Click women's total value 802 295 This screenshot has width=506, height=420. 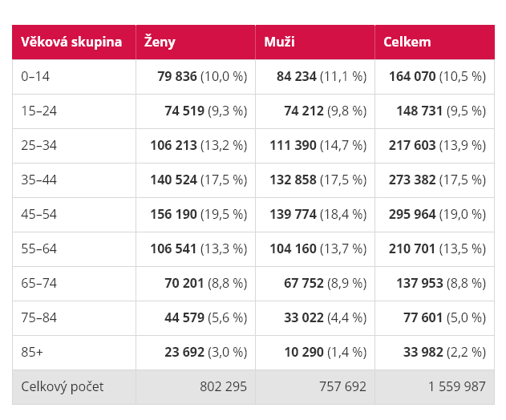(x=223, y=387)
